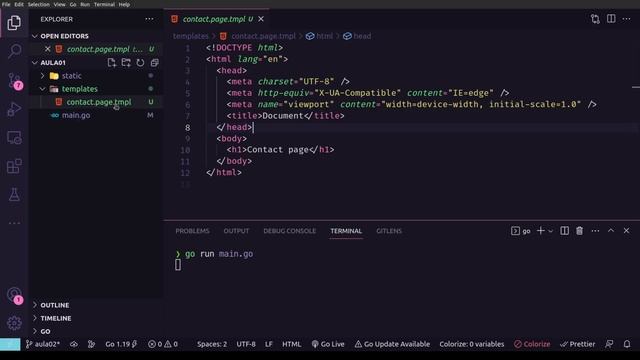640x360 pixels.
Task: Refresh the AULA01 explorer
Action: (140, 62)
